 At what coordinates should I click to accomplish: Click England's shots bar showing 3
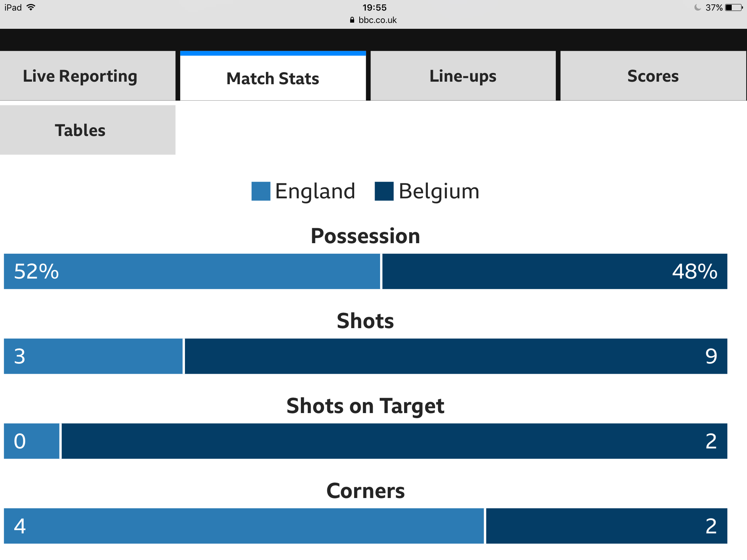tap(93, 356)
